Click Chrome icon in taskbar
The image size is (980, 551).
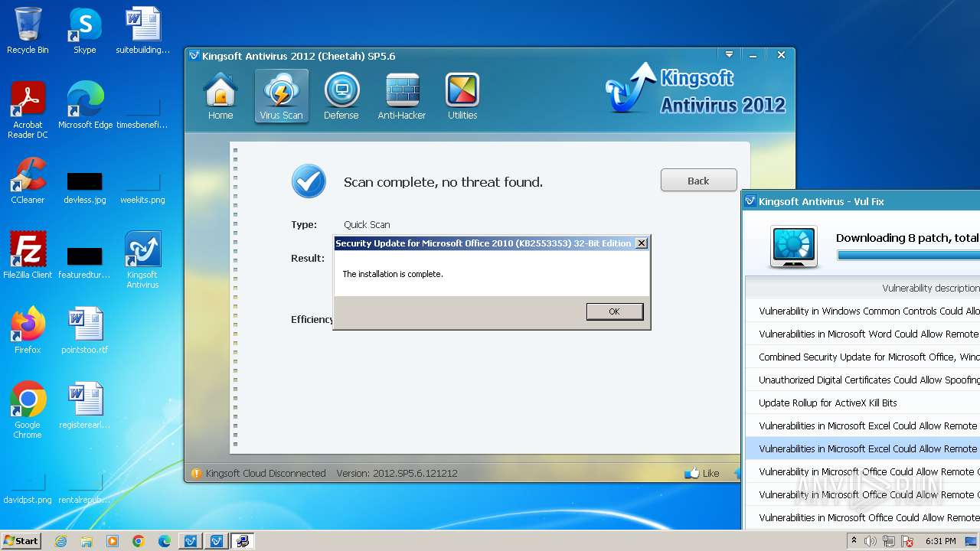pos(139,541)
